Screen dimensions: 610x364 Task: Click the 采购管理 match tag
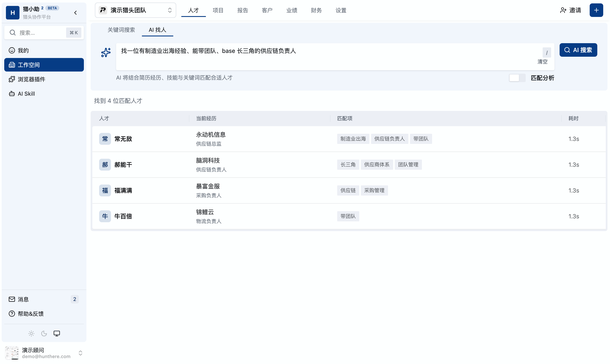(x=374, y=190)
